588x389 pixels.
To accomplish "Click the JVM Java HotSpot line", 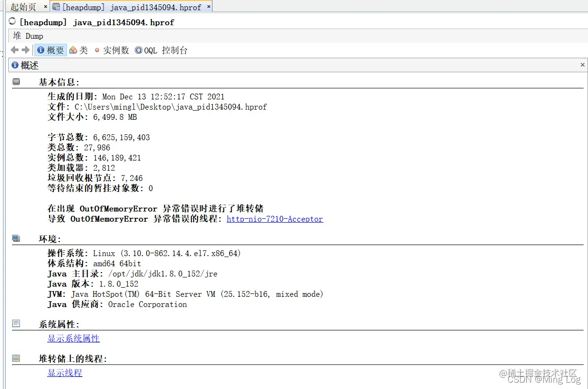I will (x=185, y=294).
